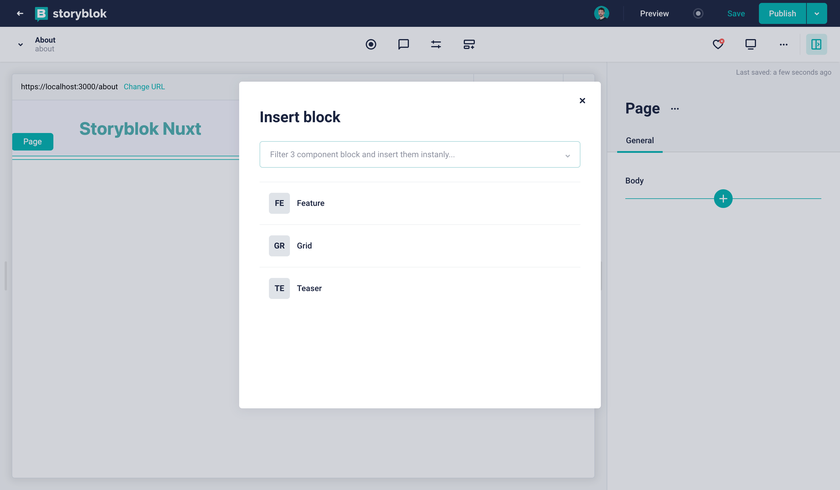This screenshot has height=490, width=840.
Task: Switch device preview with monitor icon
Action: pos(751,44)
